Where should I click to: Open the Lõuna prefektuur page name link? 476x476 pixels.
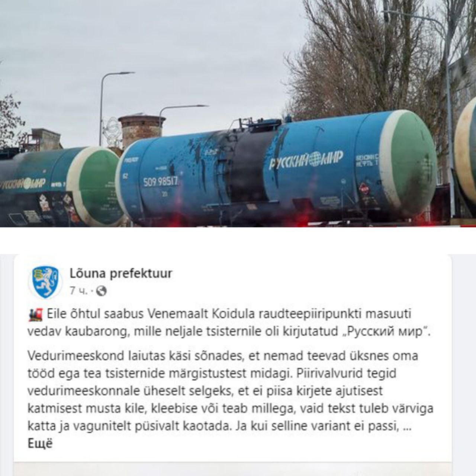coord(121,274)
